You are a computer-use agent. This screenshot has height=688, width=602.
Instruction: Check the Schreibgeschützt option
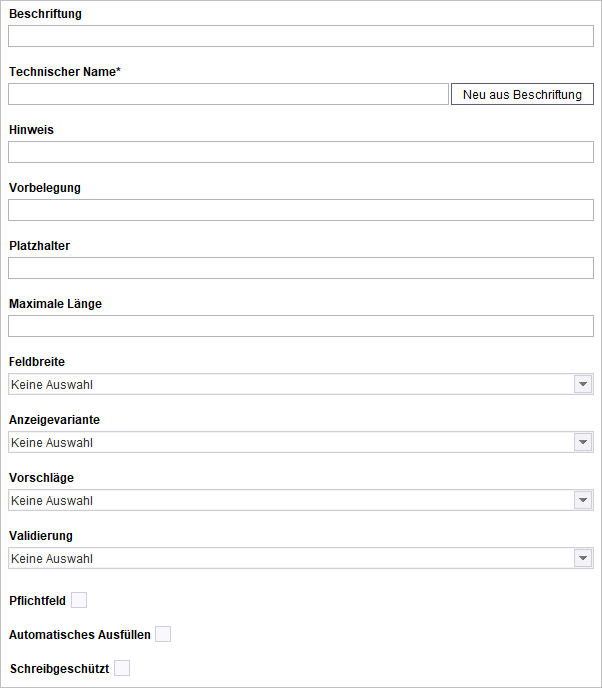click(x=122, y=668)
